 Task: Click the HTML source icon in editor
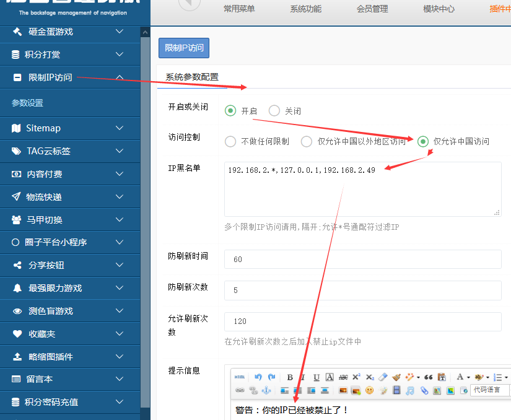point(239,377)
